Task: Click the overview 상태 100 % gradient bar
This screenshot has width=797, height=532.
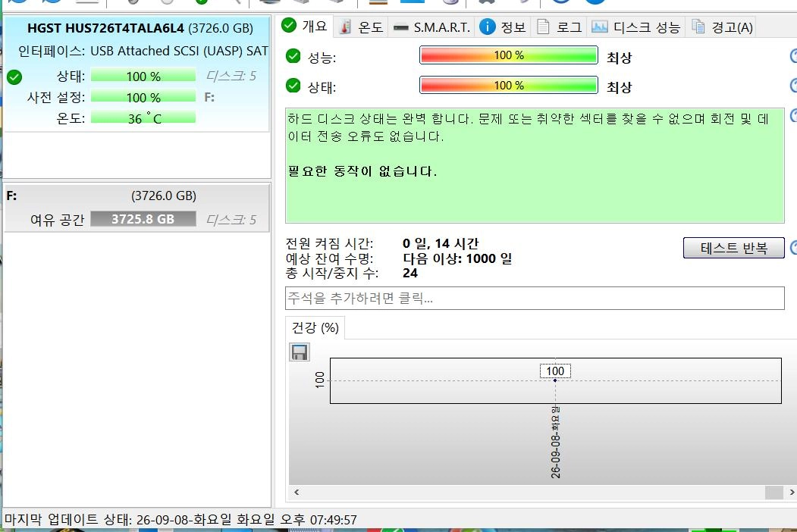Action: 509,85
